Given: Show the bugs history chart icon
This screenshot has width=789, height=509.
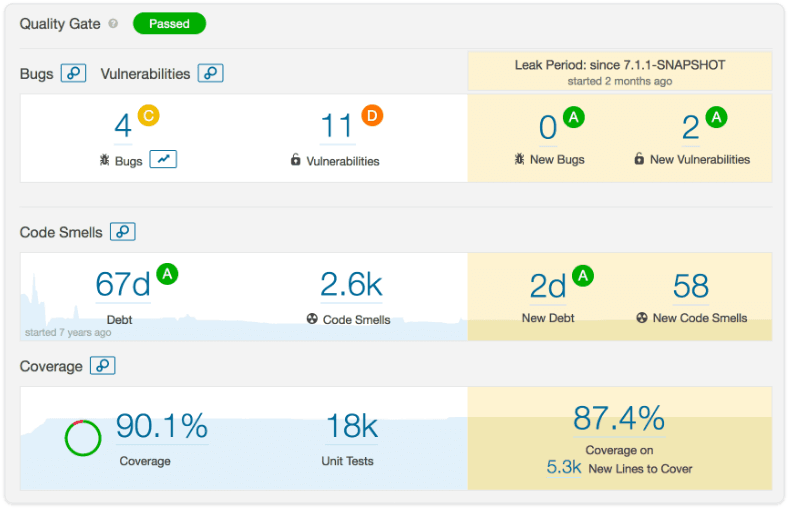Looking at the screenshot, I should (163, 159).
